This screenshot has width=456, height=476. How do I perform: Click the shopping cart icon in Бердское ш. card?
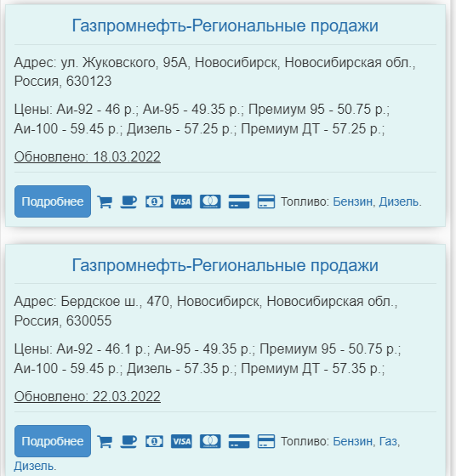click(x=105, y=441)
